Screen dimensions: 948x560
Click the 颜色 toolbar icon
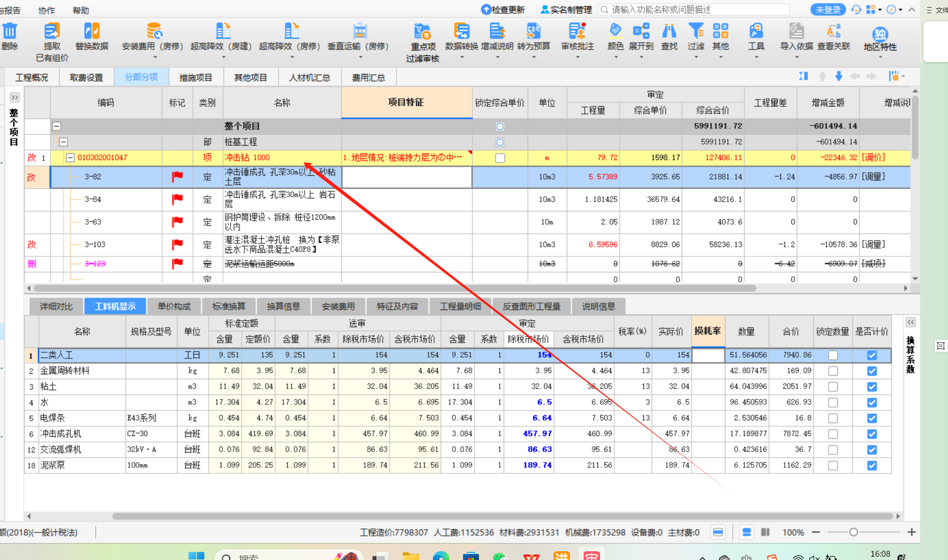pos(615,37)
